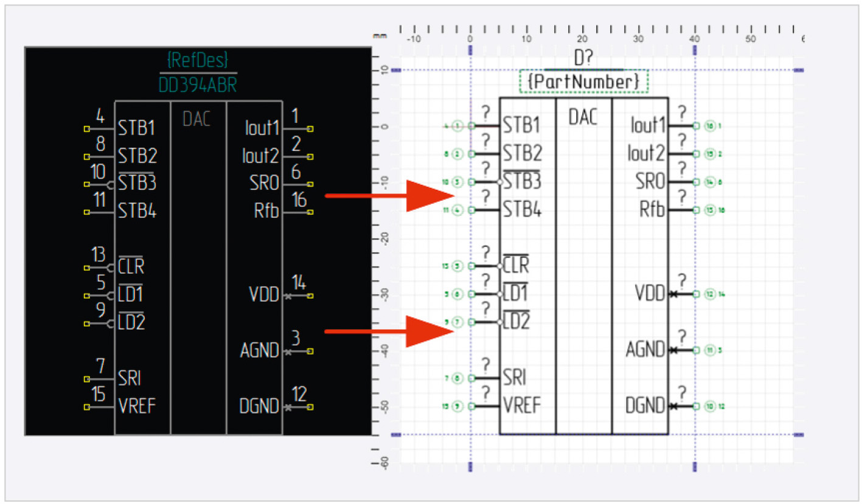Select the CLR pin name in the black panel
The image size is (862, 504).
point(131,266)
